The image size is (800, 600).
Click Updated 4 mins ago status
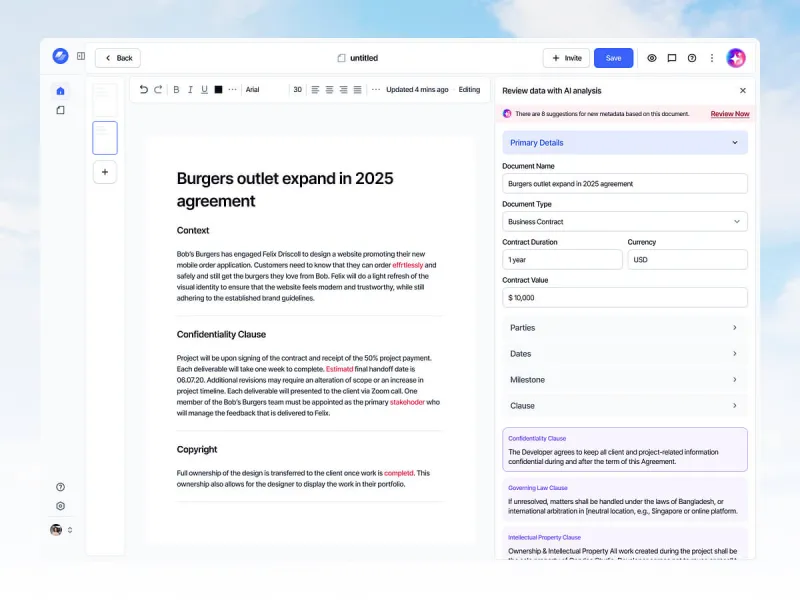[417, 89]
